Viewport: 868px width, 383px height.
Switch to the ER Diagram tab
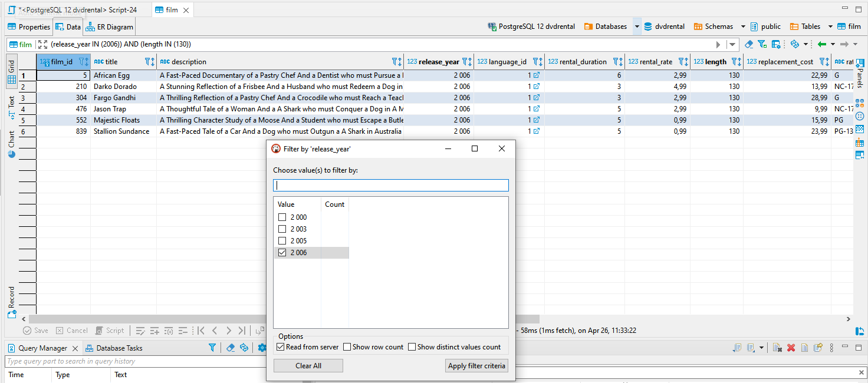(109, 27)
